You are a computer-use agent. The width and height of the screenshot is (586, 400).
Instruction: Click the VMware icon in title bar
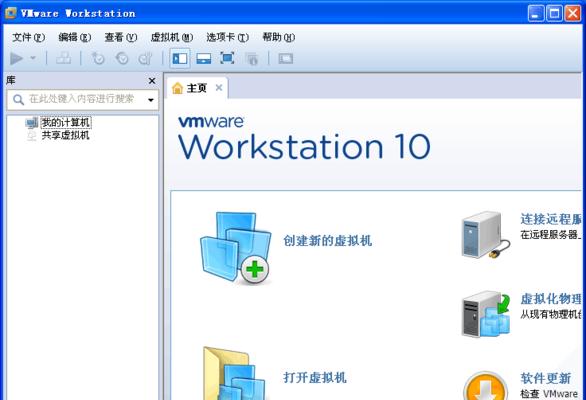pos(11,13)
